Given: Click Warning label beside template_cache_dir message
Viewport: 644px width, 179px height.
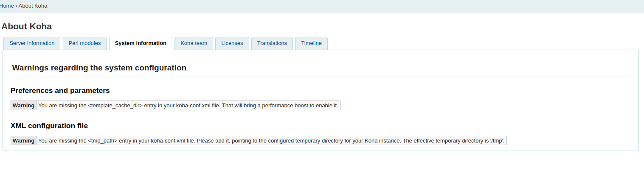Looking at the screenshot, I should [x=23, y=106].
